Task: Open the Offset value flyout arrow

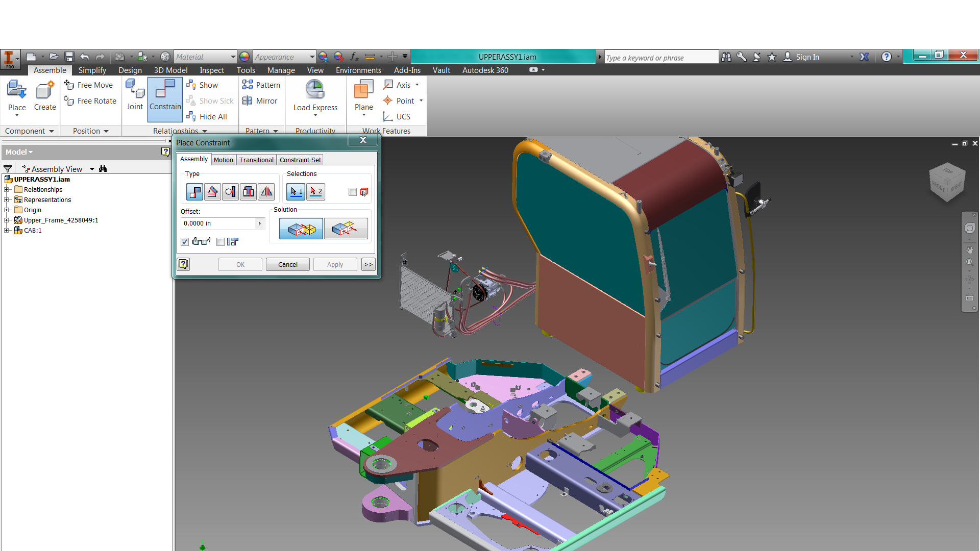Action: pyautogui.click(x=260, y=223)
